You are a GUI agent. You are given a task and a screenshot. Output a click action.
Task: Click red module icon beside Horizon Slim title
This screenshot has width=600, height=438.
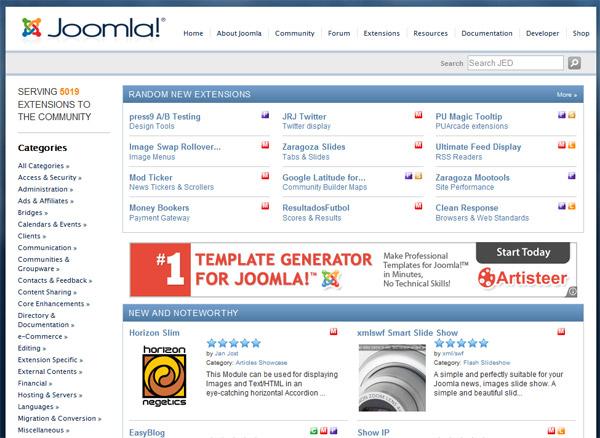click(x=334, y=331)
